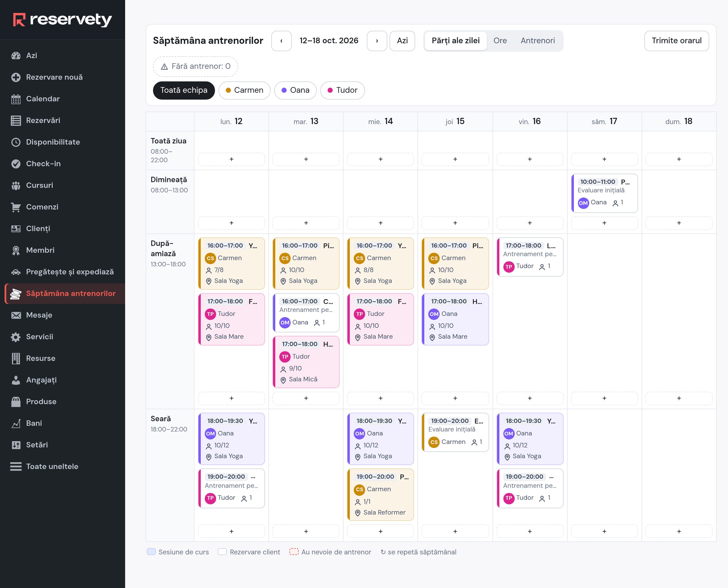Click the Trimite orarul button
Image resolution: width=728 pixels, height=588 pixels.
pos(676,41)
